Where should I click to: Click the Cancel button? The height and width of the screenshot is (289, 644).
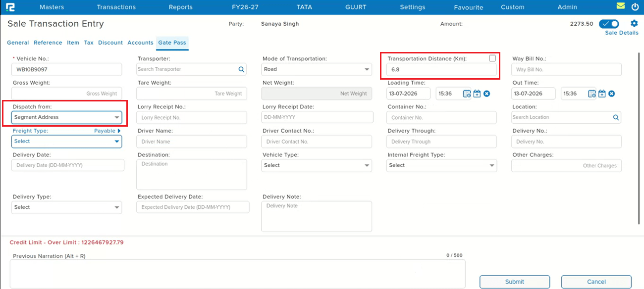click(596, 282)
